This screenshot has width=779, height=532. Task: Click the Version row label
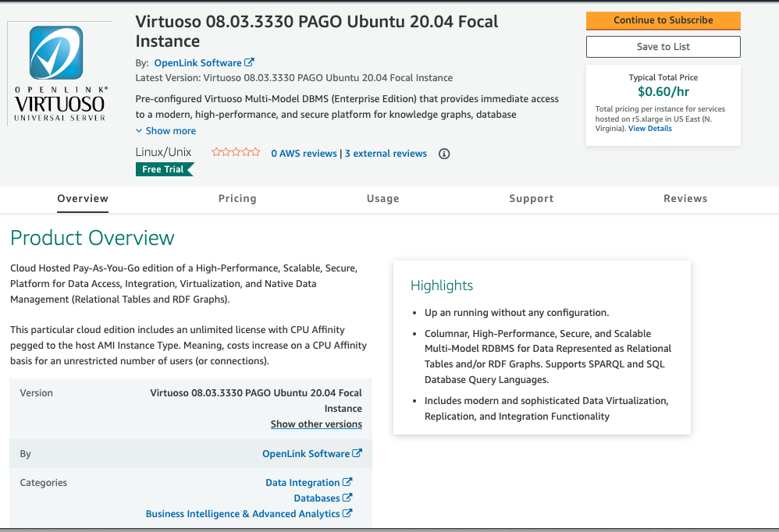(x=36, y=393)
